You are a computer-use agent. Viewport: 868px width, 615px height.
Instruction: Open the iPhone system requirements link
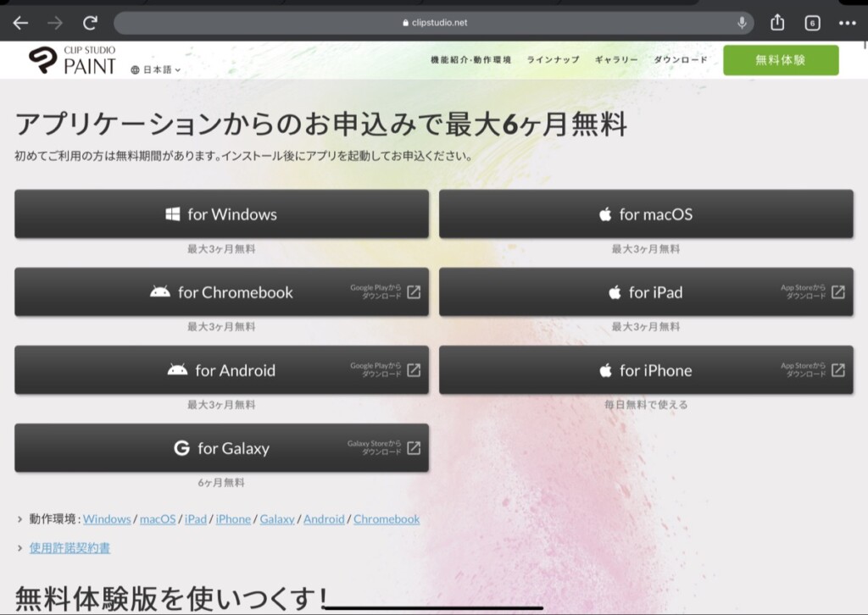[233, 519]
